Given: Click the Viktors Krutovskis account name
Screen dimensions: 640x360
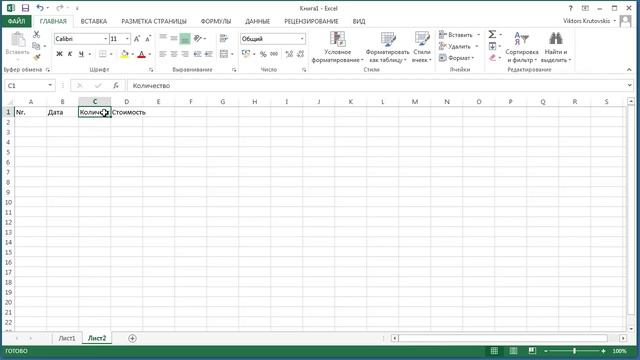Looking at the screenshot, I should (x=587, y=21).
